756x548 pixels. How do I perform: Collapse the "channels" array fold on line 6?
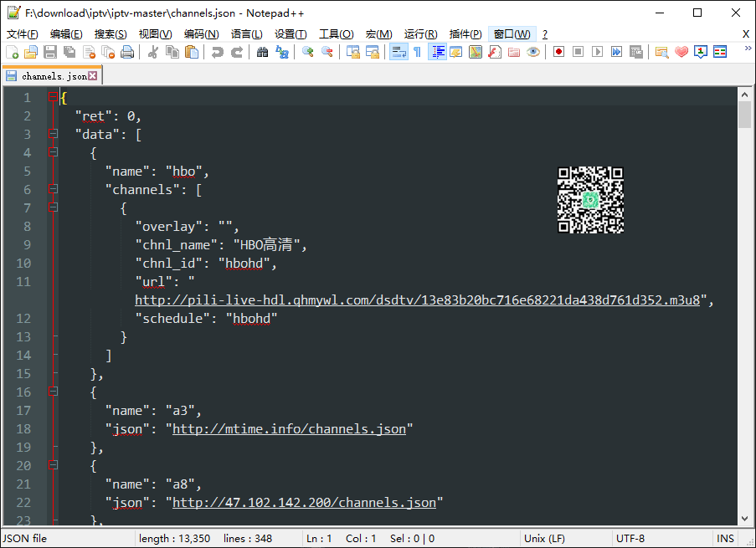(x=54, y=189)
